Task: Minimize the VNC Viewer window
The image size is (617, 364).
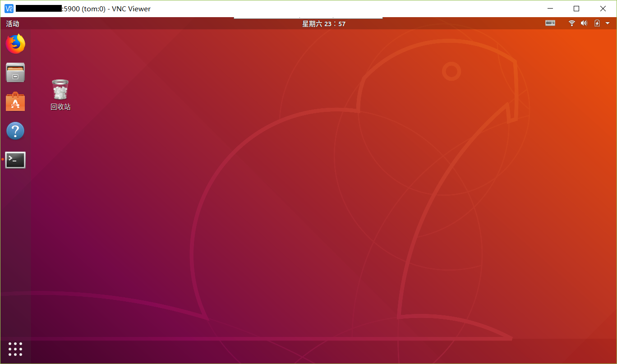Action: click(550, 9)
